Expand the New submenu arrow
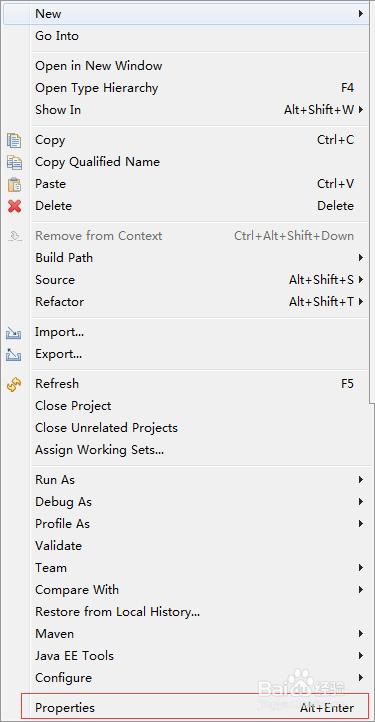The width and height of the screenshot is (375, 722). point(361,14)
